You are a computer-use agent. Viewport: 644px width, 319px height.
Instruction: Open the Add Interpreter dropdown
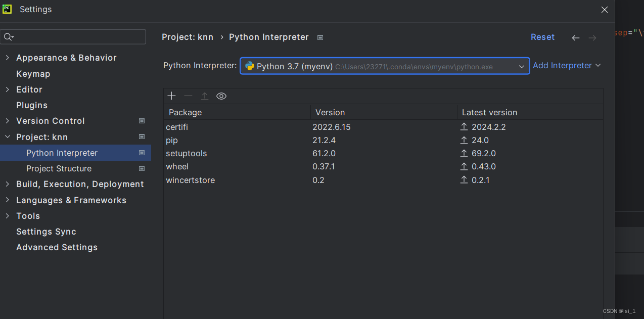[567, 65]
